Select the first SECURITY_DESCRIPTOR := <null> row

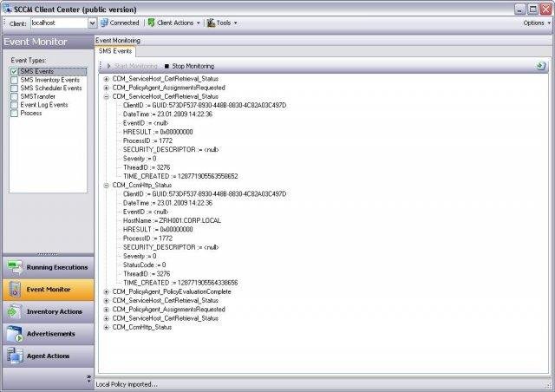171,149
